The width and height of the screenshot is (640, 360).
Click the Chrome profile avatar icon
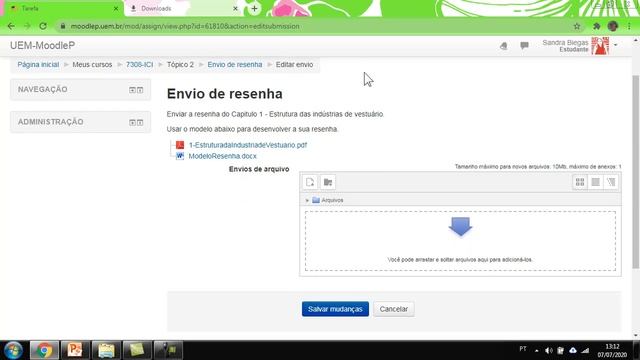pos(613,26)
